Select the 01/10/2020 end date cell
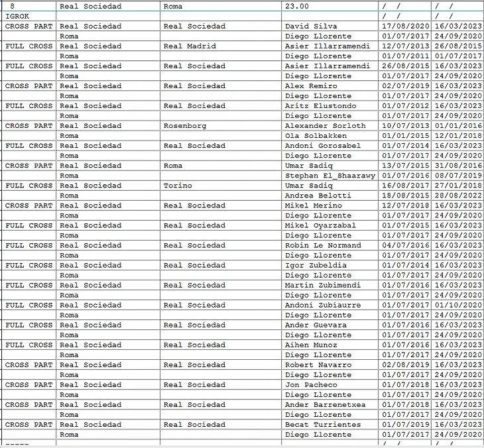Viewport: 484px width, 448px height. [458, 305]
